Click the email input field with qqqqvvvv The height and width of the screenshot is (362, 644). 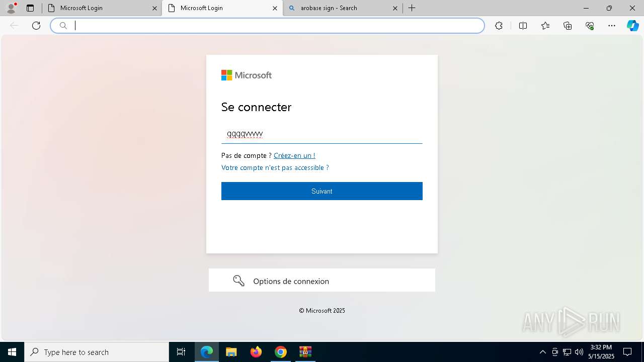click(322, 134)
